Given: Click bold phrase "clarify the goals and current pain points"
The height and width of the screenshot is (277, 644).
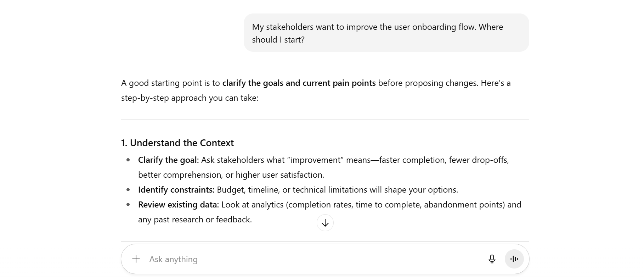Looking at the screenshot, I should [x=299, y=83].
